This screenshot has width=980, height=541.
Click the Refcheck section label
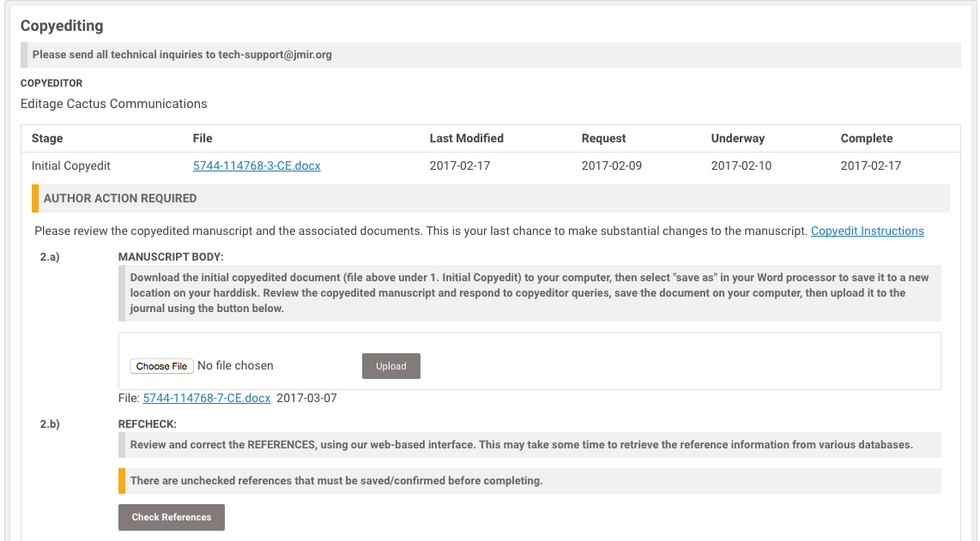(147, 424)
